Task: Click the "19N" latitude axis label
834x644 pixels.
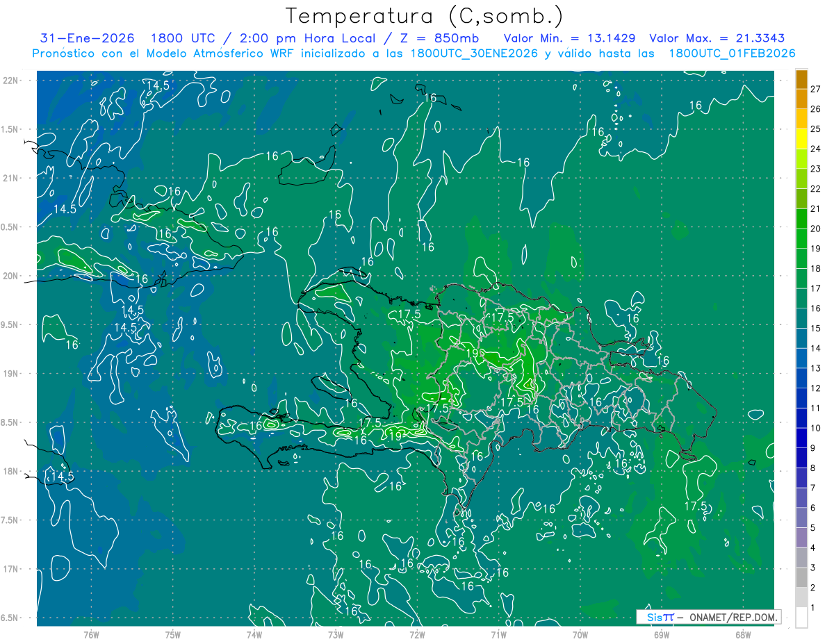Action: pos(12,374)
